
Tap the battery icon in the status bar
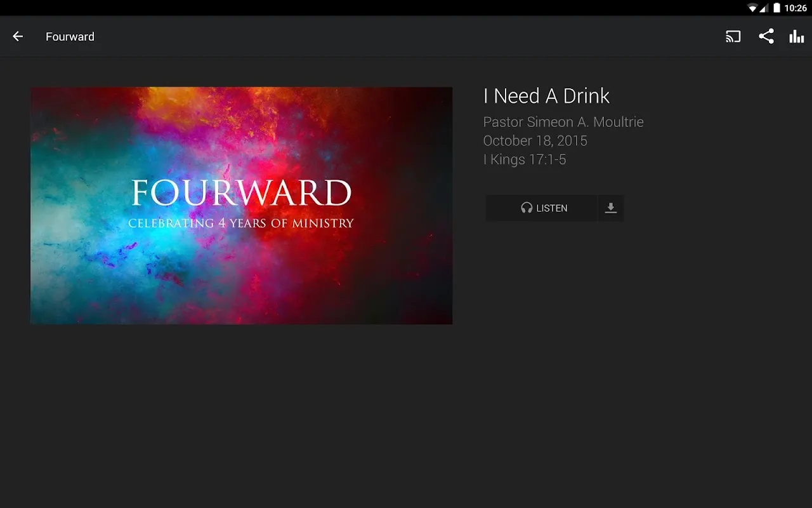[x=776, y=8]
